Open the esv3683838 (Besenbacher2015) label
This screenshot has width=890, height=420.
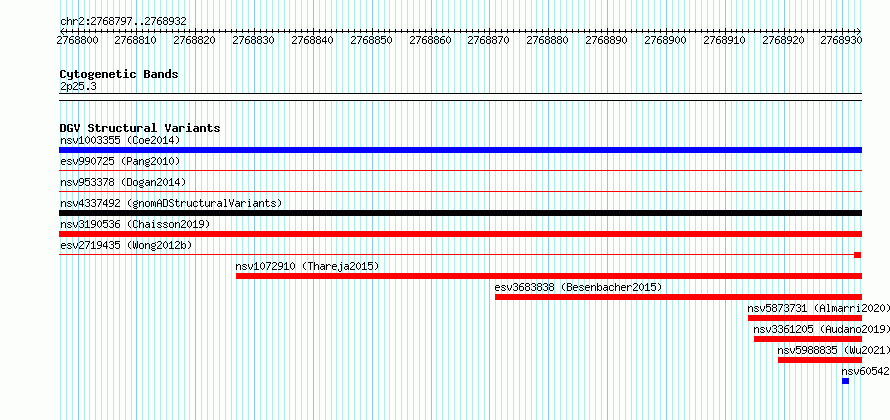click(x=578, y=287)
